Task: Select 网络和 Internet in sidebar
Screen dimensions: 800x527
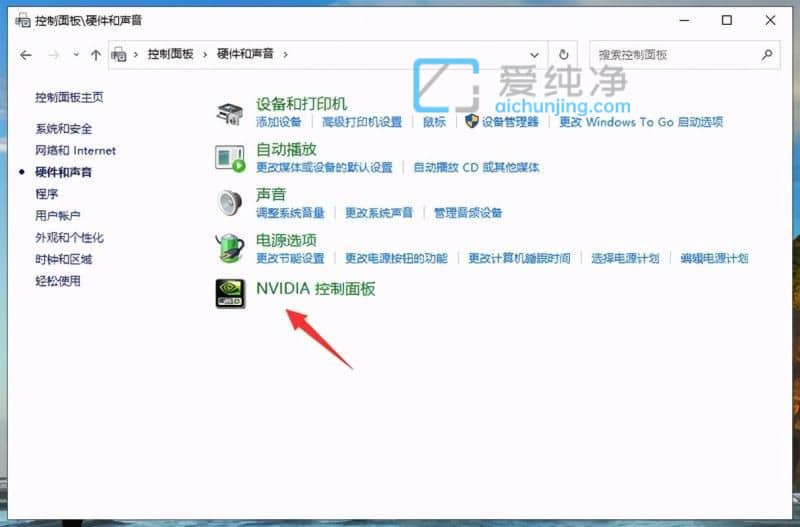Action: (x=76, y=150)
